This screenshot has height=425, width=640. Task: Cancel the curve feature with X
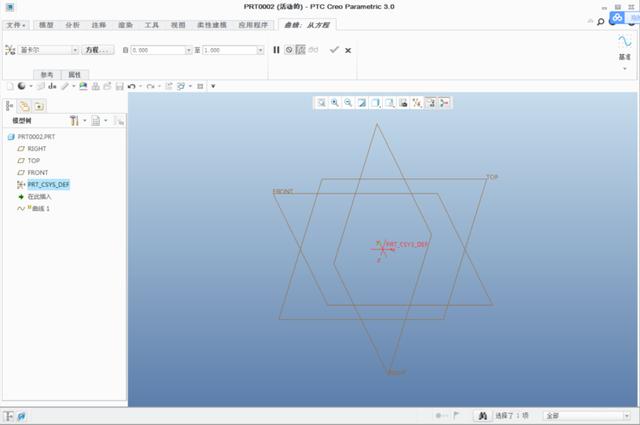pos(348,50)
